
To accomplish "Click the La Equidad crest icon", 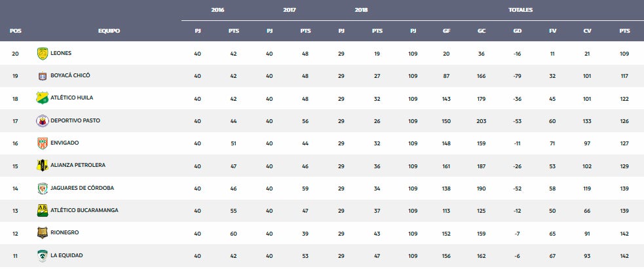I will (x=43, y=255).
